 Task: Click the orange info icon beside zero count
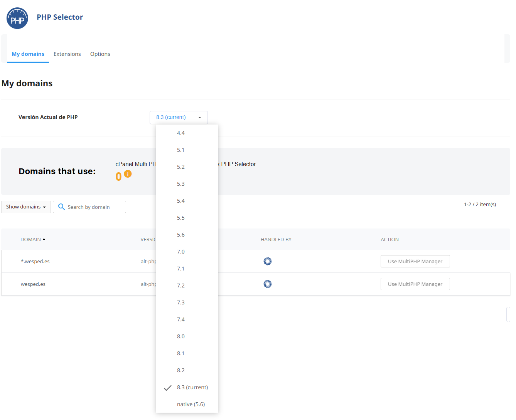click(x=128, y=174)
